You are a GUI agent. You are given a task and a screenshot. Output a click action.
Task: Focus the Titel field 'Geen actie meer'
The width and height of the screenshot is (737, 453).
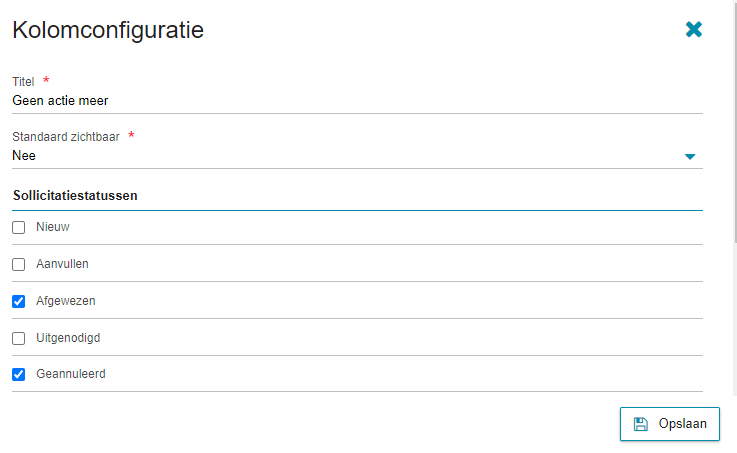(357, 101)
